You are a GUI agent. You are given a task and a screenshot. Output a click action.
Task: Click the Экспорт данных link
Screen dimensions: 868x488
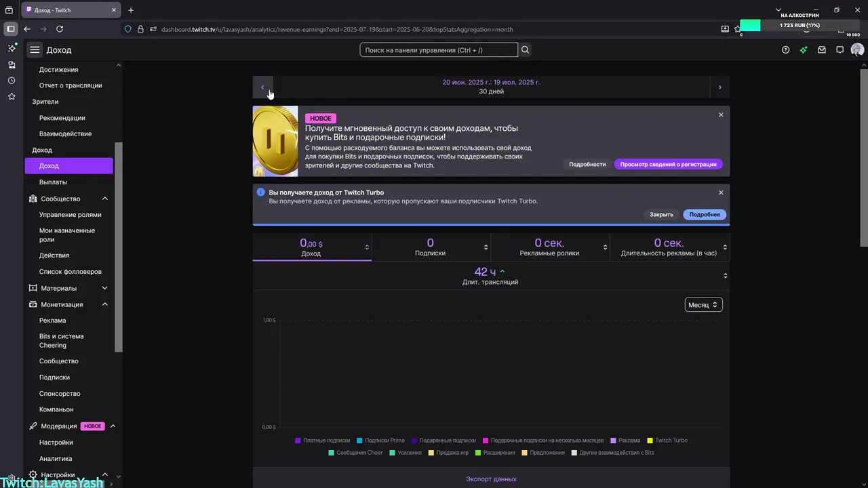(x=491, y=479)
